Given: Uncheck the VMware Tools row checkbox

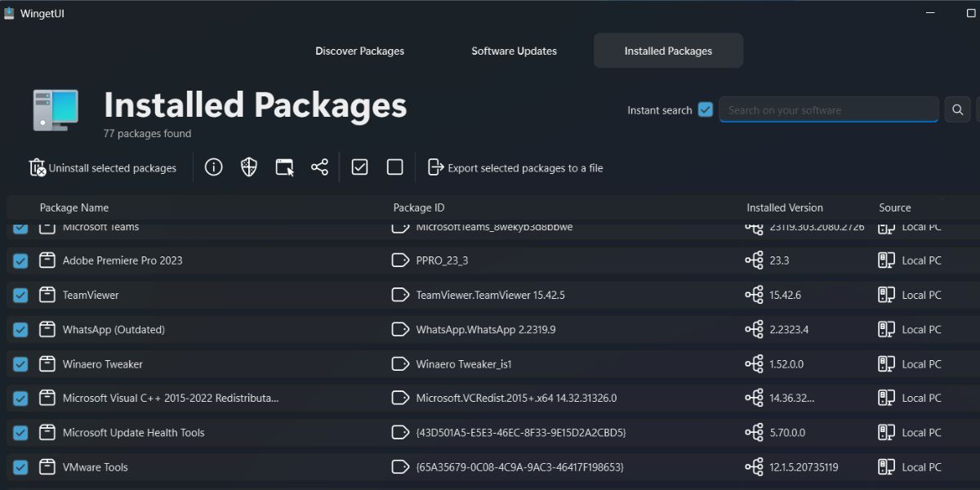Looking at the screenshot, I should pyautogui.click(x=20, y=467).
